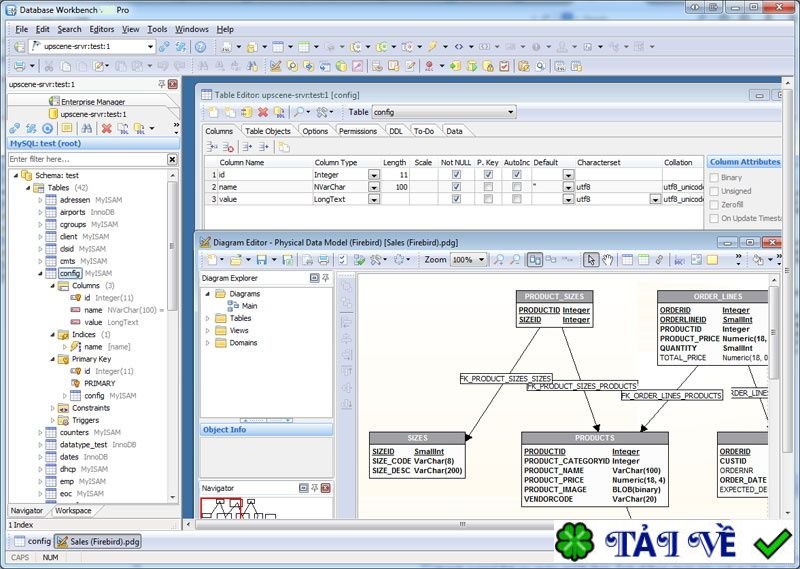
Task: Collapse the Schema: test tree node
Action: click(16, 175)
